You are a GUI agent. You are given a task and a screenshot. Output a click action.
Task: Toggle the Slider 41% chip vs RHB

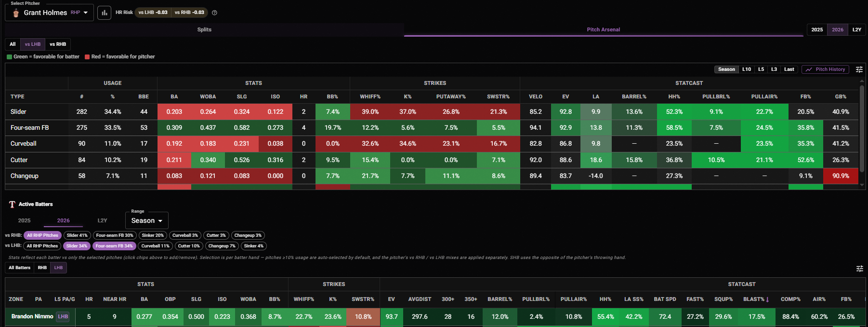click(77, 235)
